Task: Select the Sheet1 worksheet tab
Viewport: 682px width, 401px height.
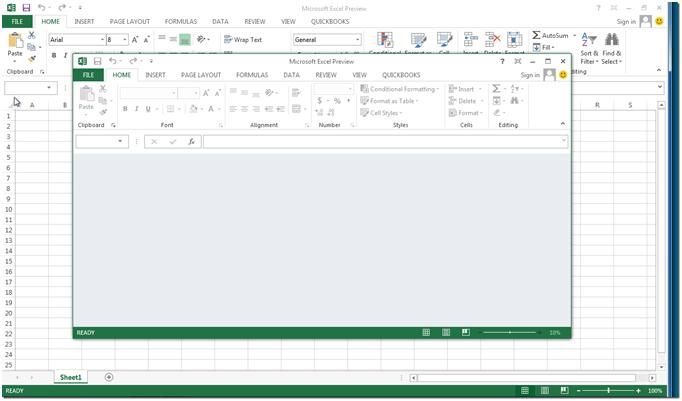Action: click(70, 377)
